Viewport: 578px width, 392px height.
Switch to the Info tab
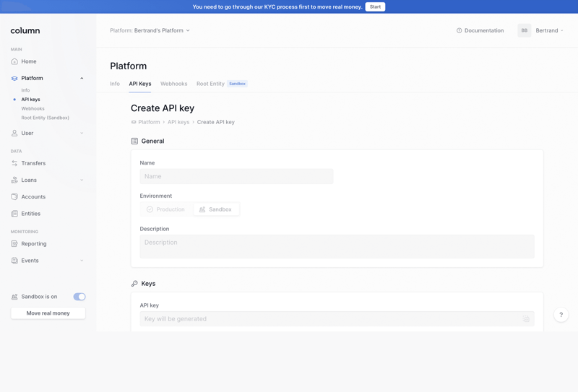point(115,84)
